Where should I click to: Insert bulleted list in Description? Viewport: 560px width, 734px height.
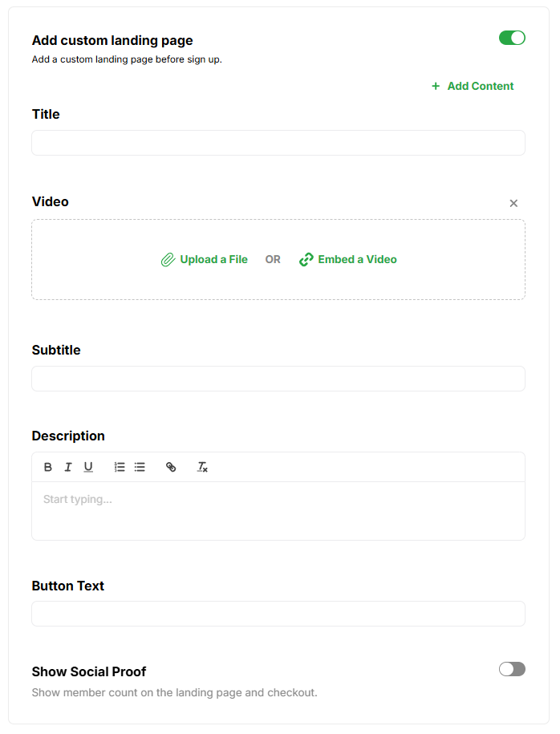[140, 467]
